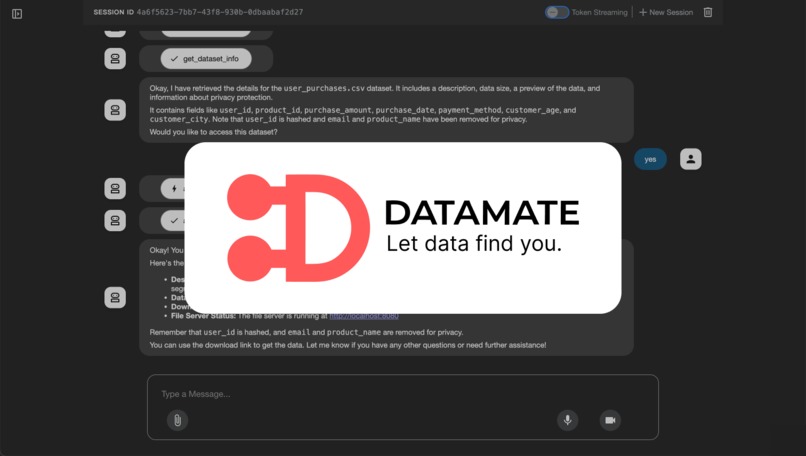Image resolution: width=806 pixels, height=456 pixels.
Task: Click bot avatar beside final response message
Action: click(x=115, y=298)
